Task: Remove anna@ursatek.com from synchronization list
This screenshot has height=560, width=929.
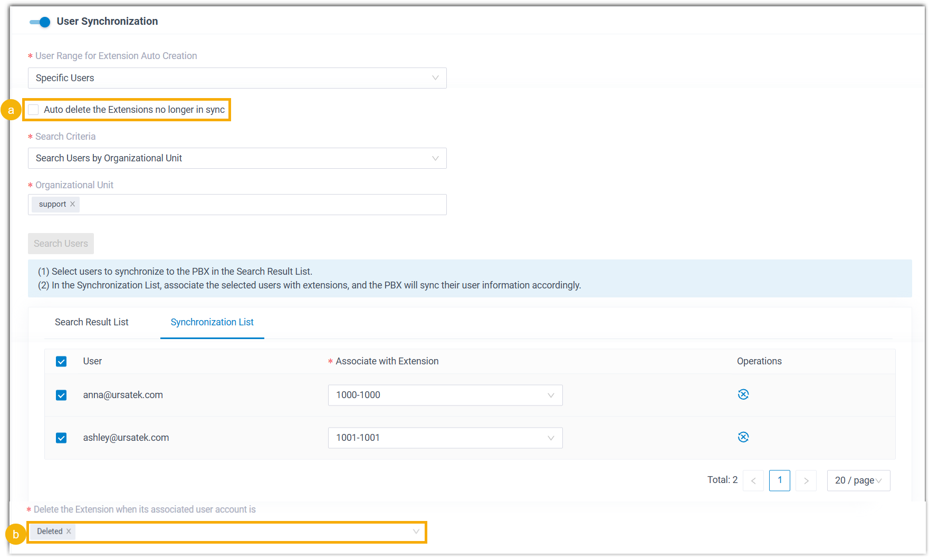Action: (743, 394)
